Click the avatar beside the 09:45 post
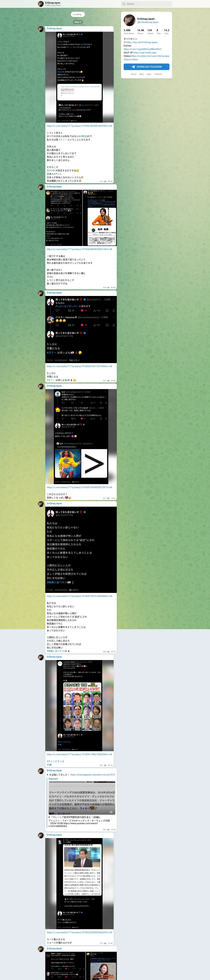This screenshot has width=210, height=980. tap(41, 29)
